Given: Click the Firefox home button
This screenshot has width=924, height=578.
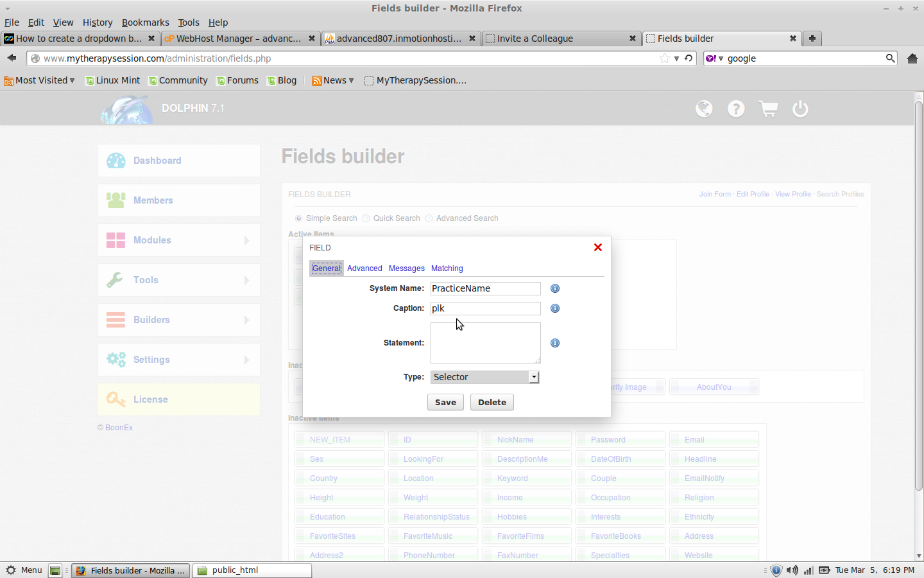Looking at the screenshot, I should pyautogui.click(x=912, y=58).
